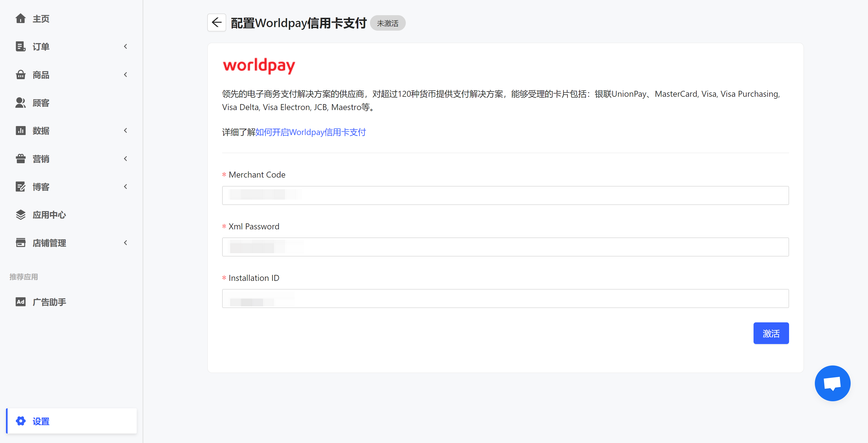Click the blue 激活 button
The height and width of the screenshot is (443, 868).
tap(771, 333)
